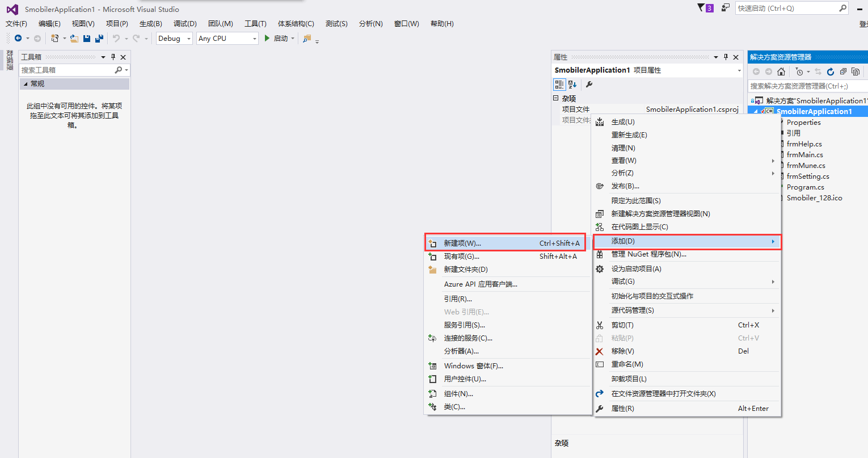Close the toolbox panel with its X
Screen dimensions: 868x458
click(x=123, y=57)
